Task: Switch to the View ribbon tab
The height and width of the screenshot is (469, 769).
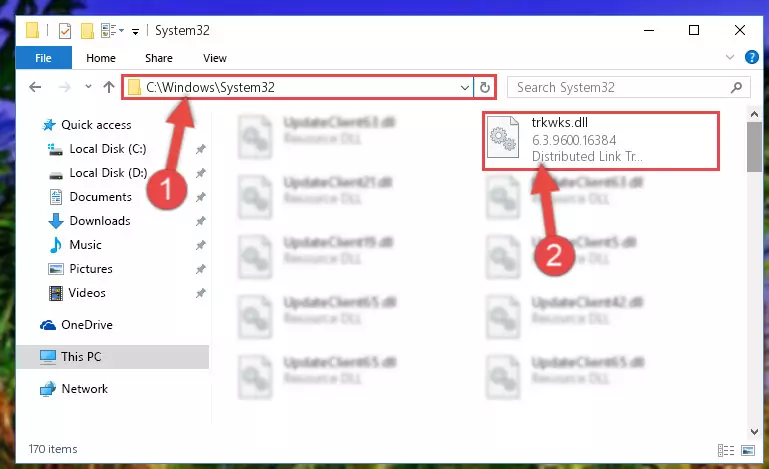Action: 215,58
